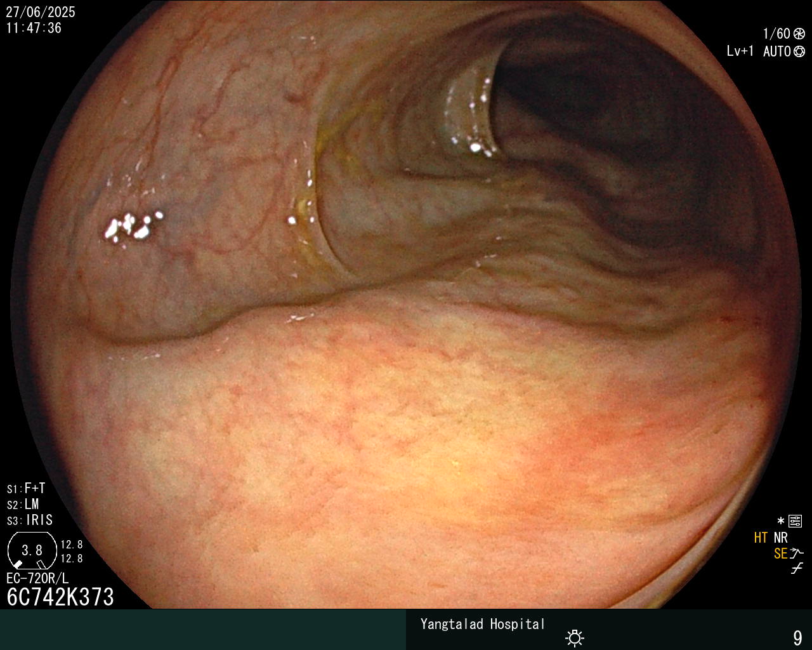Click the tone curve icon below SE

(x=797, y=569)
